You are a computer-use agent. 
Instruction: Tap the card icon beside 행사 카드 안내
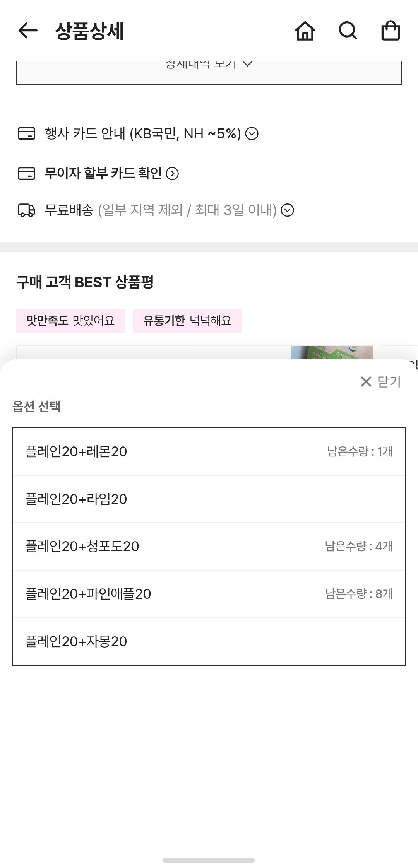pos(27,134)
